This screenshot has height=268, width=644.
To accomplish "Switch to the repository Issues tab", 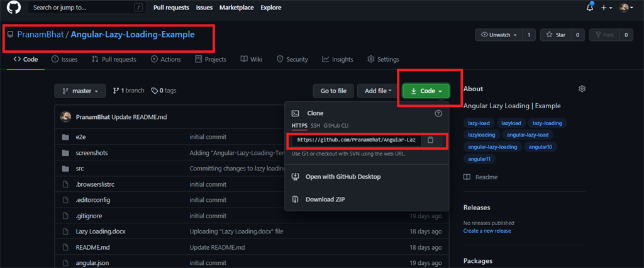I will point(65,59).
